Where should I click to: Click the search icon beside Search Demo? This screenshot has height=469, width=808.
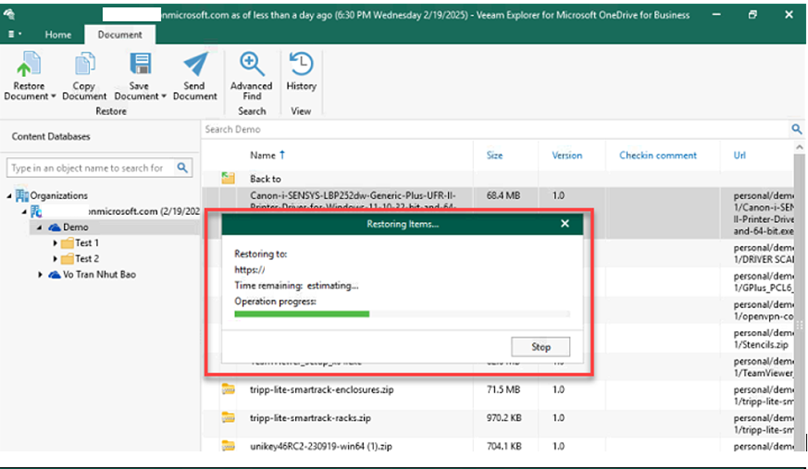pos(796,130)
